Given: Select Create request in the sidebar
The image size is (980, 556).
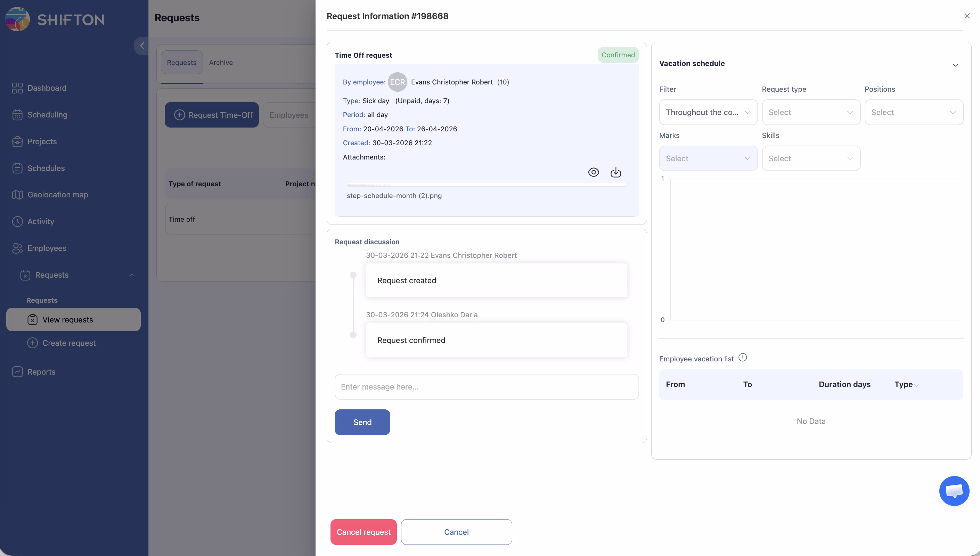Looking at the screenshot, I should click(69, 343).
